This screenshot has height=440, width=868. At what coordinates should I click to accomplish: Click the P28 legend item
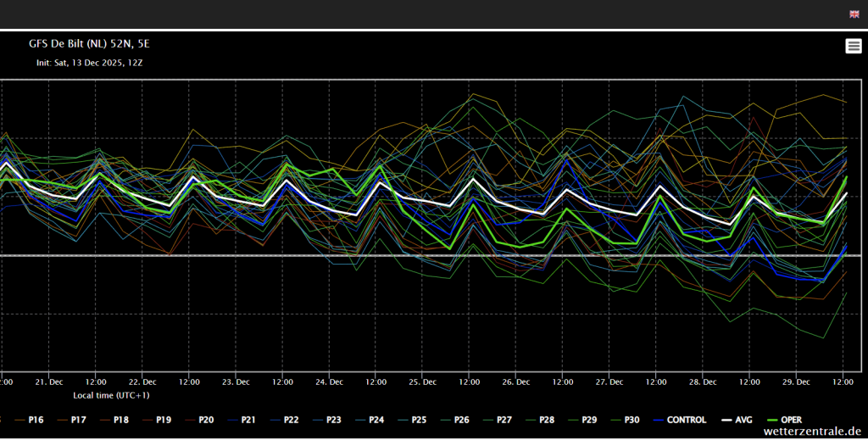click(546, 420)
